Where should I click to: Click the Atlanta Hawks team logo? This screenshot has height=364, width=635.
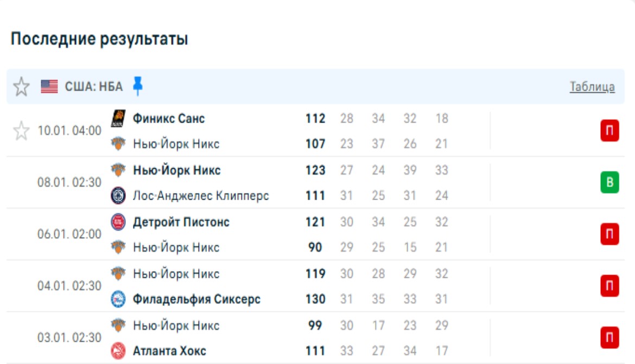[118, 351]
